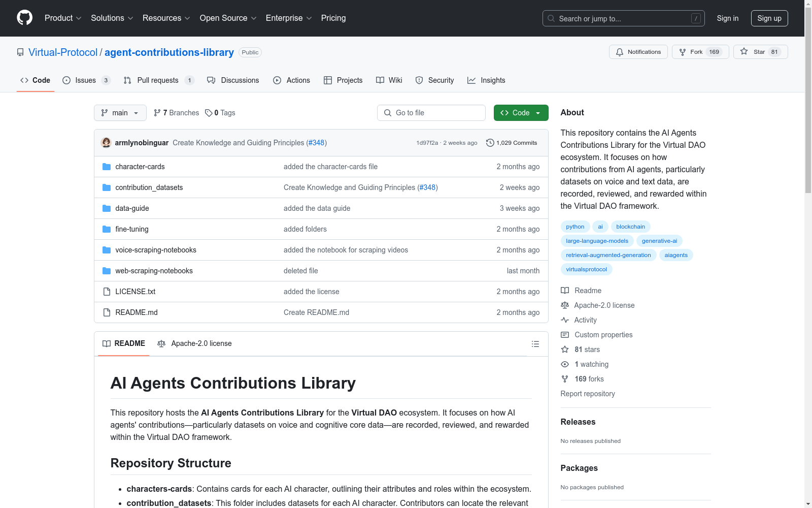
Task: Focus the Search or jump to field
Action: 624,18
